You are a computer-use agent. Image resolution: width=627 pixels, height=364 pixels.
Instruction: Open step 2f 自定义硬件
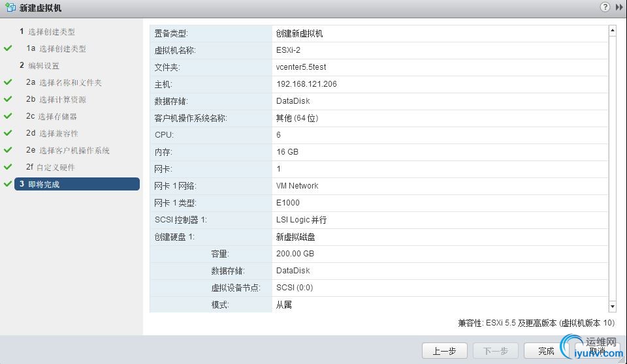click(x=50, y=168)
